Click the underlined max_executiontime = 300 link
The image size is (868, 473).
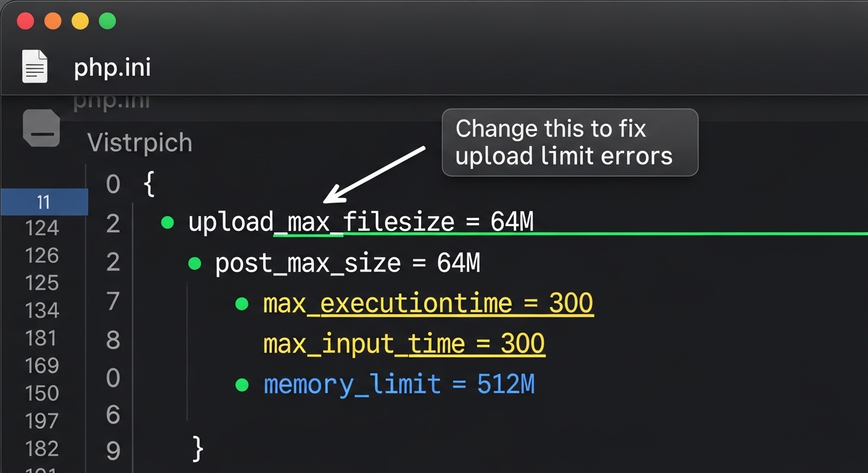point(428,303)
